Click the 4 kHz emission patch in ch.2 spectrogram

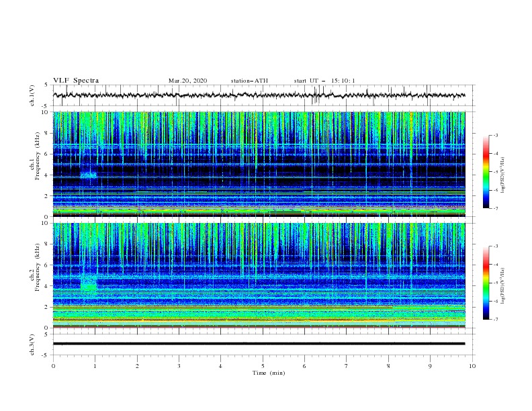point(89,283)
